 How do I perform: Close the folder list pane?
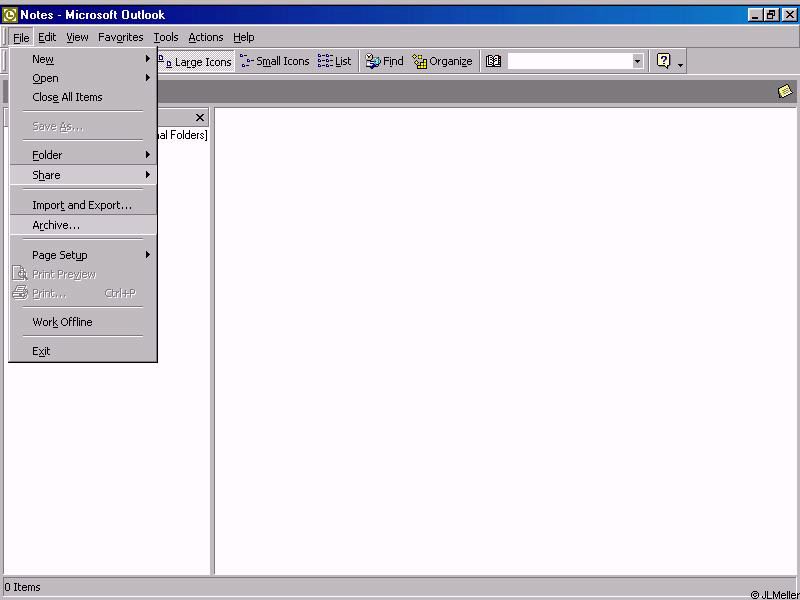(200, 117)
